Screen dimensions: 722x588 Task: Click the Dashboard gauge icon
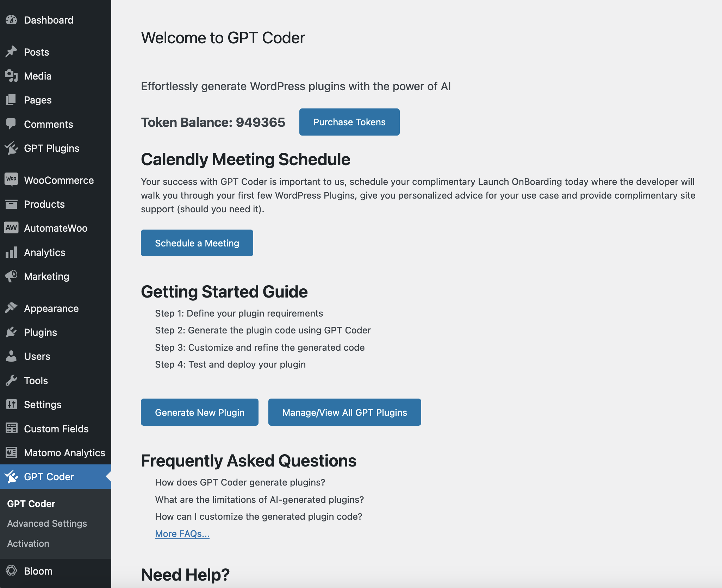pos(11,20)
